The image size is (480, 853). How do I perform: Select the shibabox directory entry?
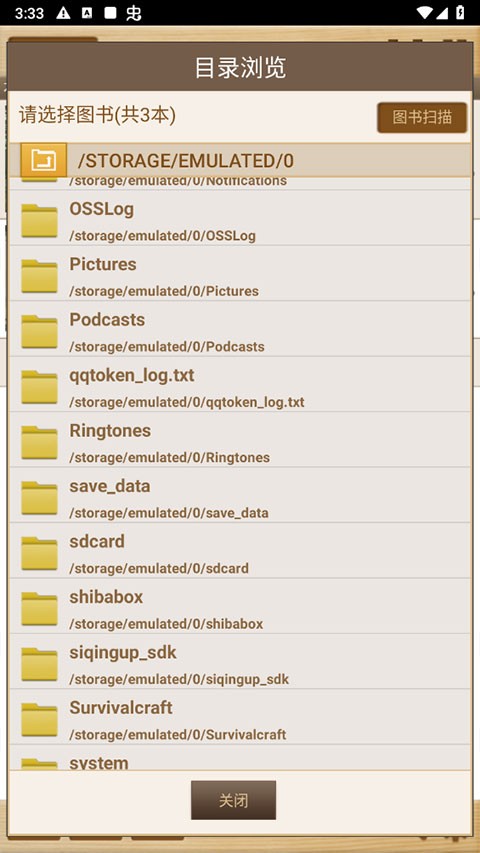(240, 606)
